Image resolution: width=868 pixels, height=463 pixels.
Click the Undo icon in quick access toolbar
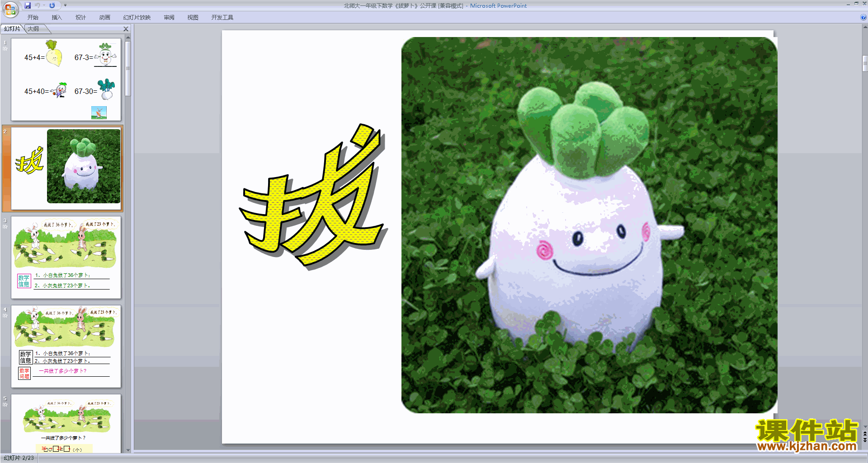38,5
